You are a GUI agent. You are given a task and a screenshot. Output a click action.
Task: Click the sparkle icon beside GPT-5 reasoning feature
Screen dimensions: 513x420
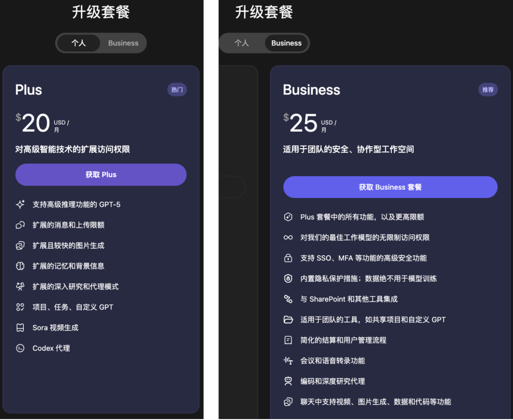(20, 205)
